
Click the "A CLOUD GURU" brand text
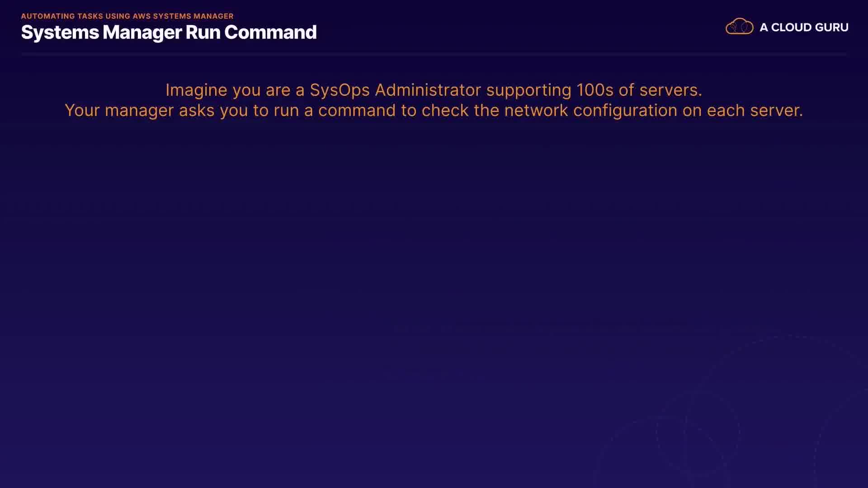[x=803, y=28]
